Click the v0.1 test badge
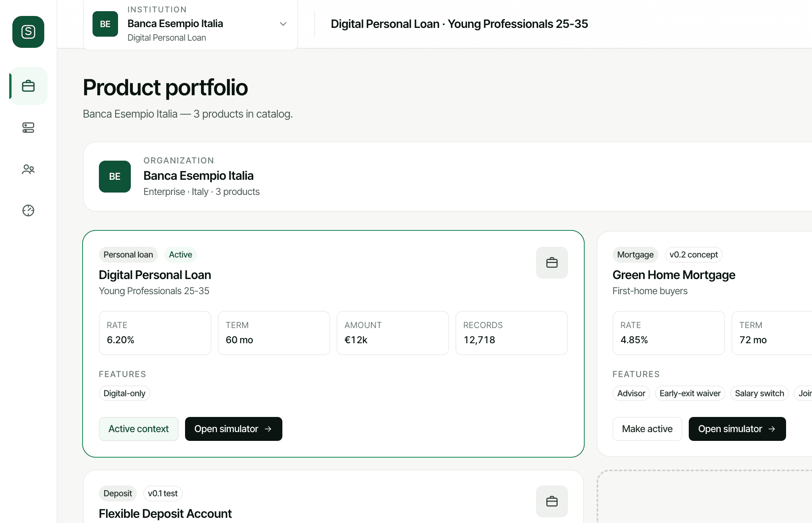Viewport: 812px width, 523px height. point(163,494)
